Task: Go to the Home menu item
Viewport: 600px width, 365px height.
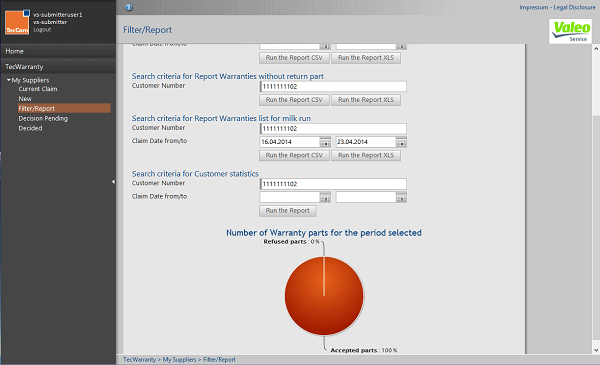Action: pyautogui.click(x=15, y=51)
